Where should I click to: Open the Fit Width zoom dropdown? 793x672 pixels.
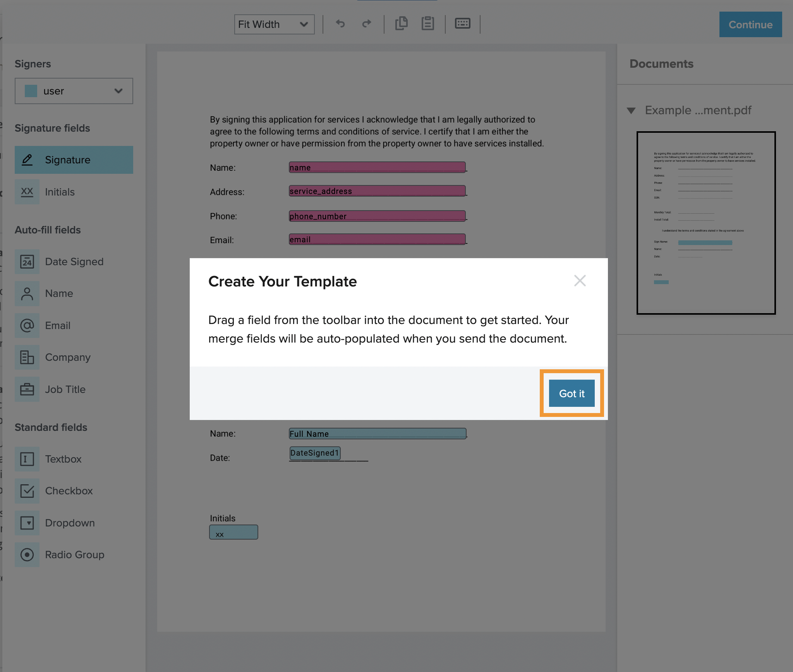pos(274,24)
